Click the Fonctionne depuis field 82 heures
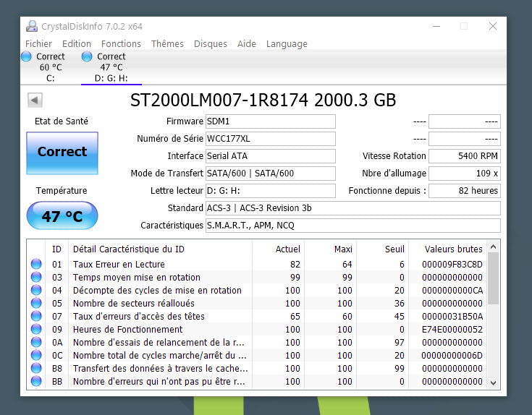Image resolution: width=532 pixels, height=415 pixels. pos(465,190)
